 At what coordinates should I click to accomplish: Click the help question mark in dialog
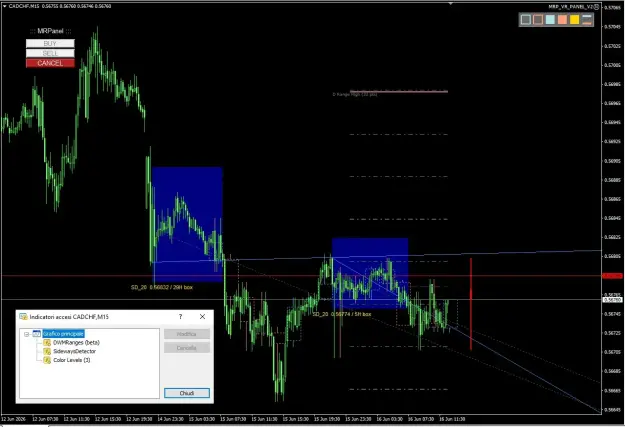click(181, 317)
